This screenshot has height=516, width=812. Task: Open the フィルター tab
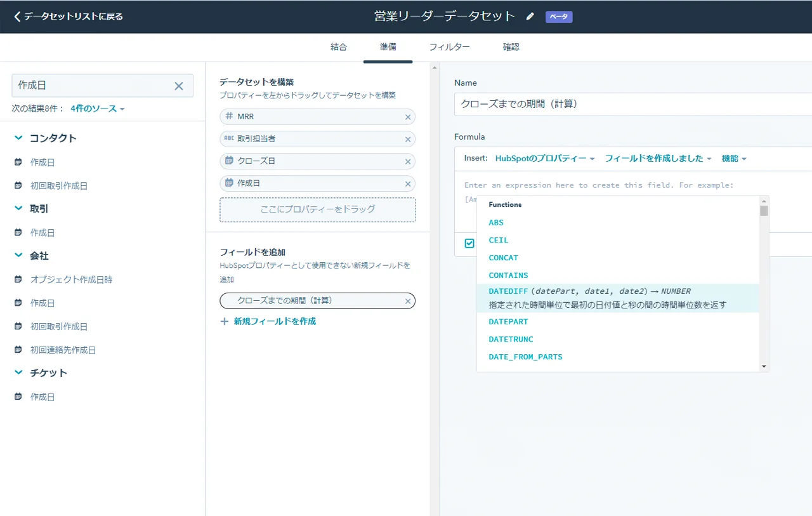(449, 47)
